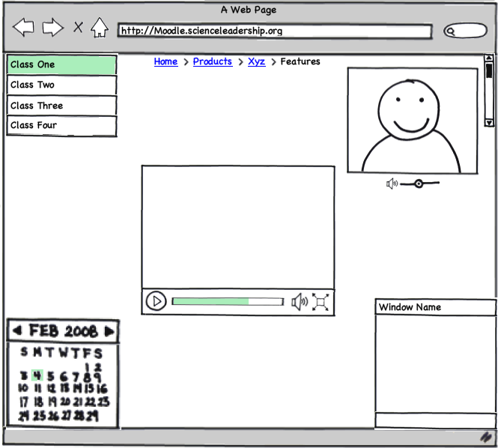
Task: Enter fullscreen on the video player
Action: coord(321,302)
